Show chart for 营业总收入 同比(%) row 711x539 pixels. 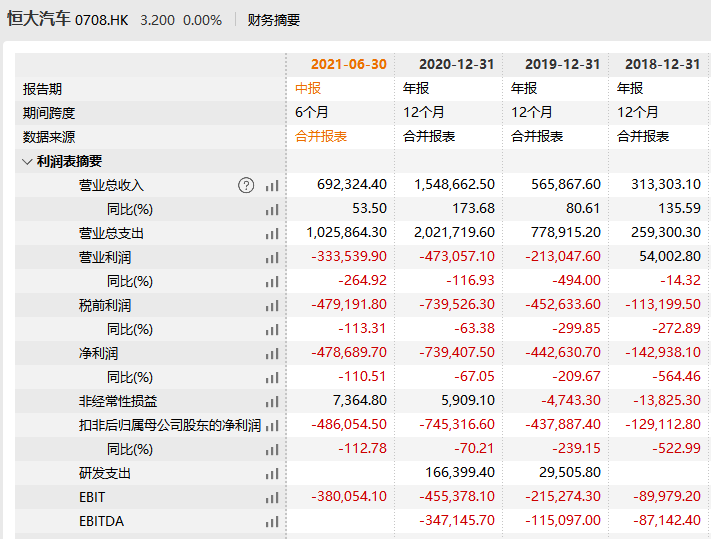tap(272, 209)
